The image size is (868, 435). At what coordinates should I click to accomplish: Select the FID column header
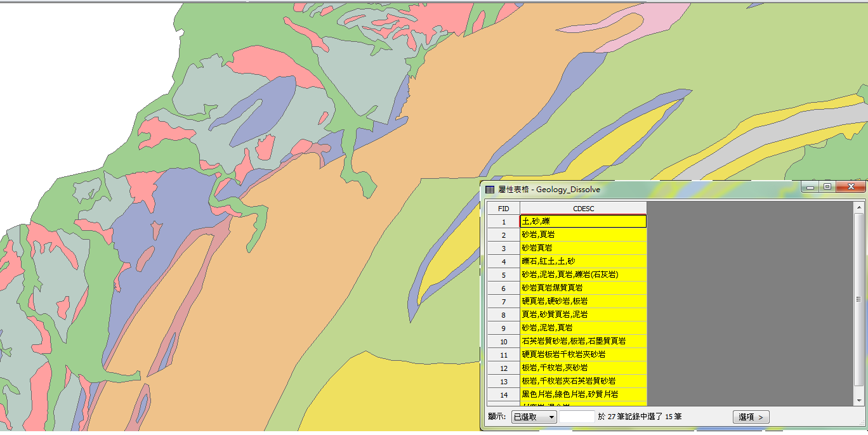[x=503, y=208]
